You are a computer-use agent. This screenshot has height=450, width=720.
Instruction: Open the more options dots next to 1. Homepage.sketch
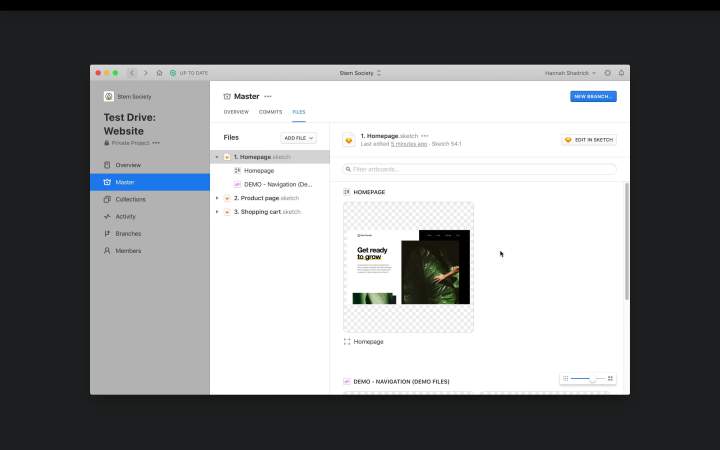pos(425,136)
